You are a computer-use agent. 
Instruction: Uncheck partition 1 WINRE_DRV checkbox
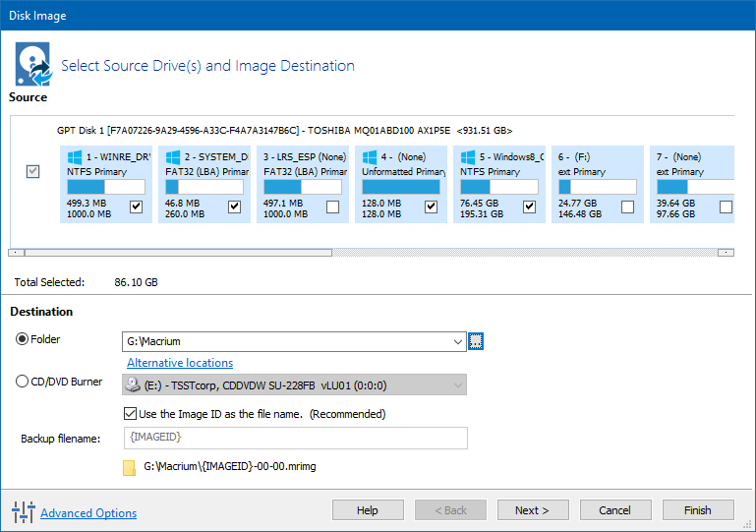(137, 207)
